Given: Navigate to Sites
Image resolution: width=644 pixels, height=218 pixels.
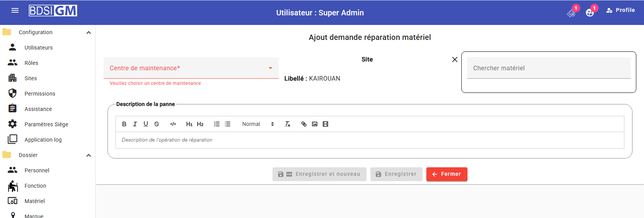Looking at the screenshot, I should (31, 78).
